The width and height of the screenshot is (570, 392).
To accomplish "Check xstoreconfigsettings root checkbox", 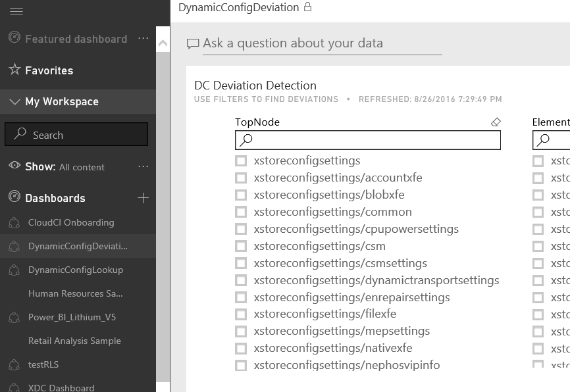I will coord(241,160).
